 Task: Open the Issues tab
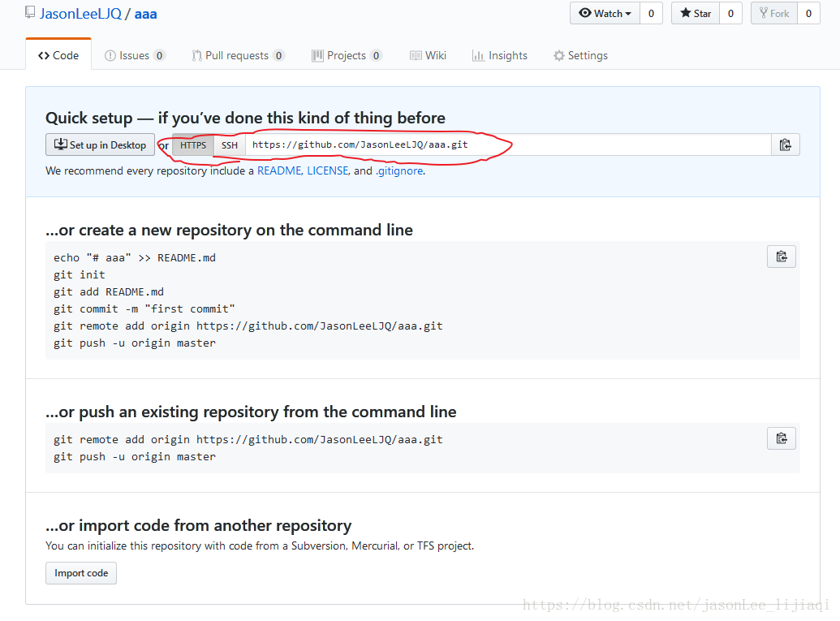coord(135,55)
